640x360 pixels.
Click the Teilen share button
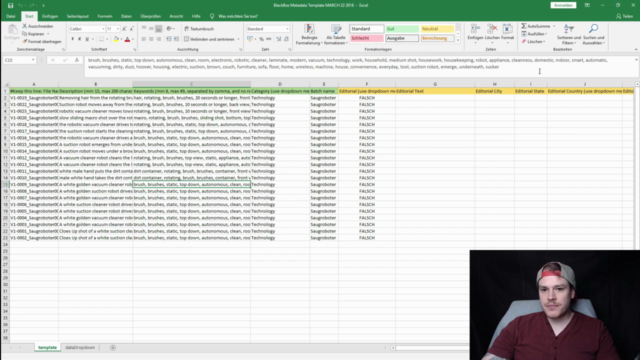(624, 16)
